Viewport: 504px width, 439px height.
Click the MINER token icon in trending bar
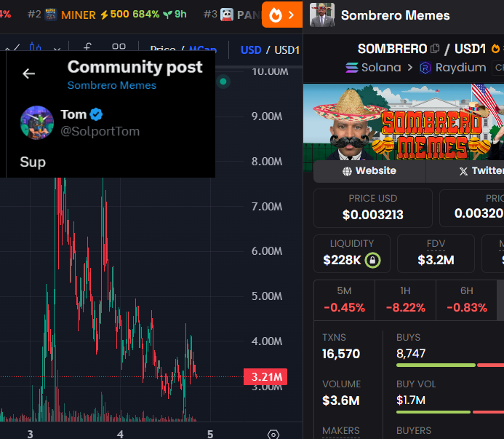coord(50,15)
